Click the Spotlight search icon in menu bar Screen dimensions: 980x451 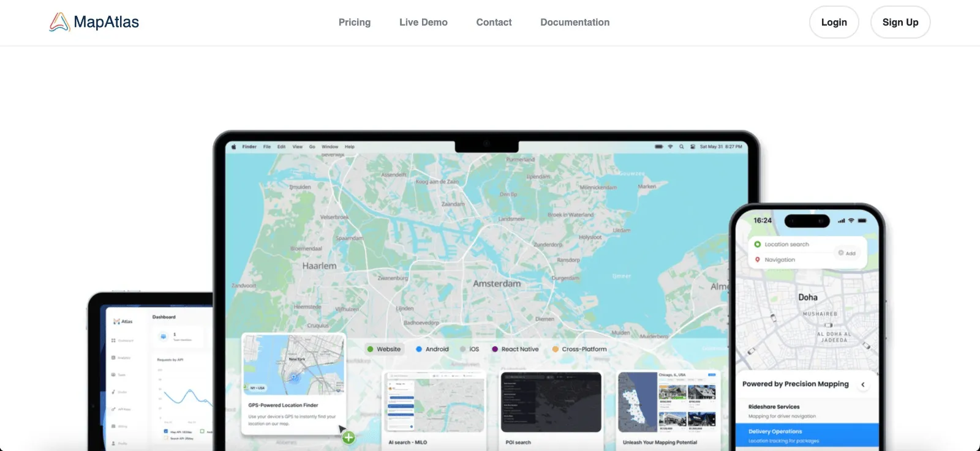pos(681,147)
